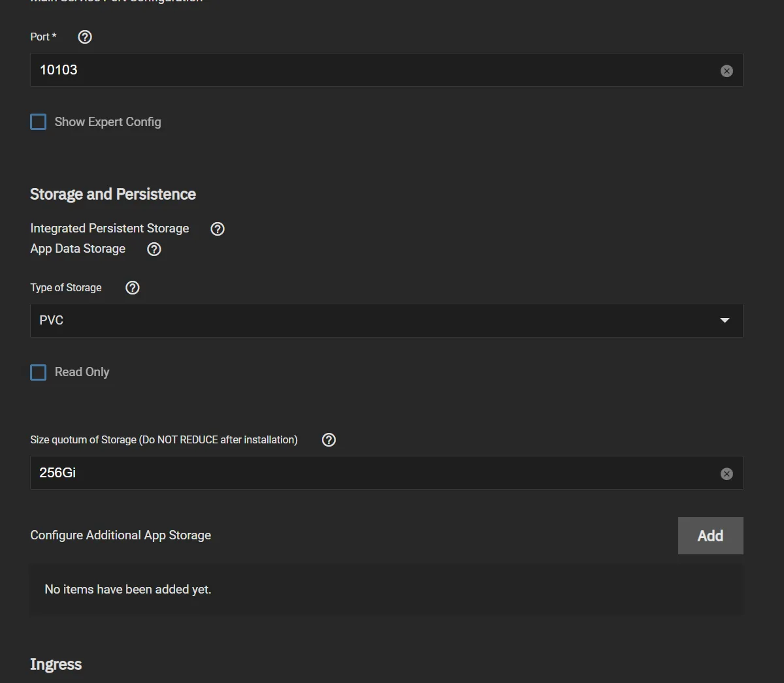Show help info for Type of Storage
This screenshot has width=784, height=683.
tap(132, 287)
